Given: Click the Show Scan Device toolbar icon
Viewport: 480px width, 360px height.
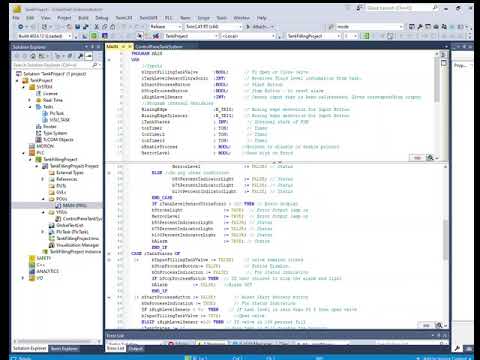Looking at the screenshot, I should (x=156, y=36).
